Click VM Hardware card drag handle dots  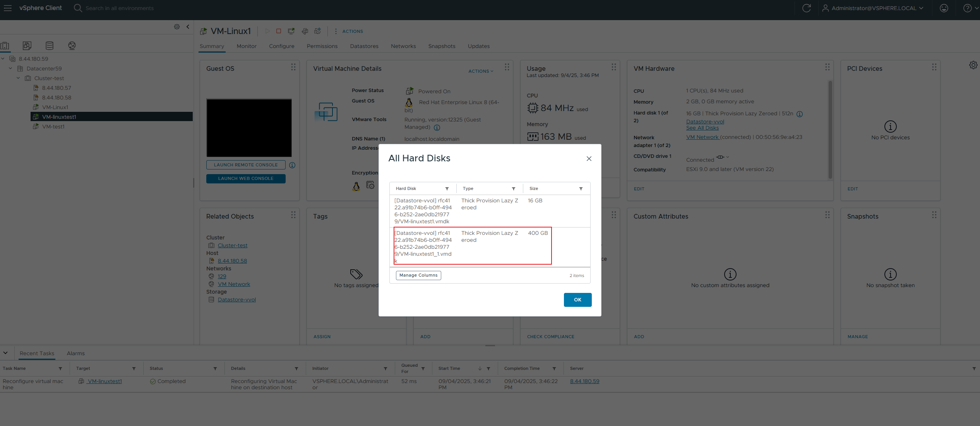click(x=828, y=67)
